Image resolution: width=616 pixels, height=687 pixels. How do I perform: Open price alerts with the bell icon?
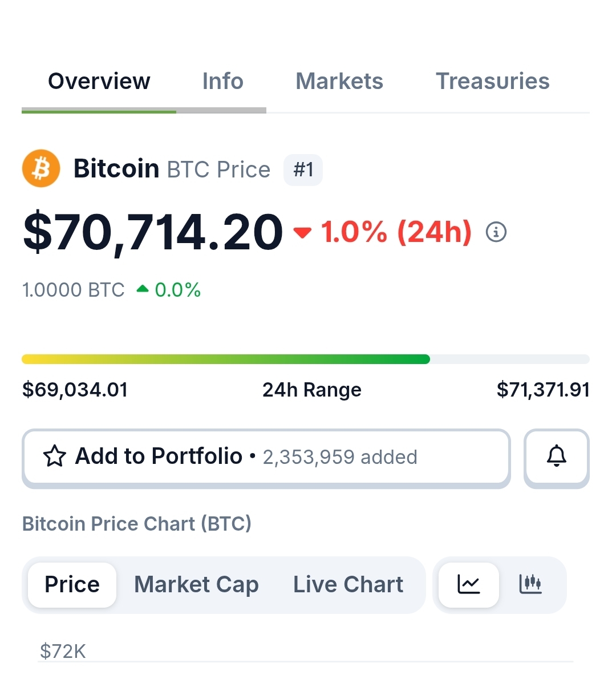click(x=556, y=456)
